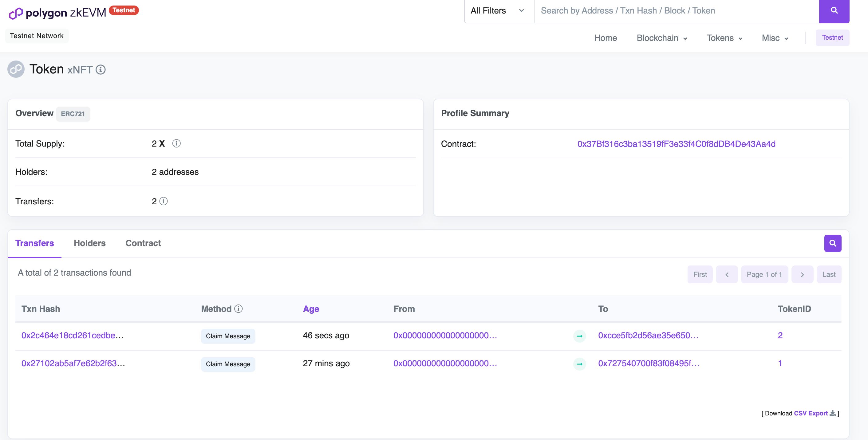868x440 pixels.
Task: Click the Total Supply '2 X' value
Action: click(x=158, y=143)
